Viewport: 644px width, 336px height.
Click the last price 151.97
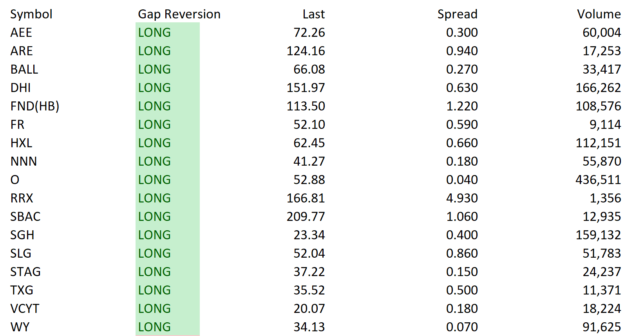click(306, 88)
